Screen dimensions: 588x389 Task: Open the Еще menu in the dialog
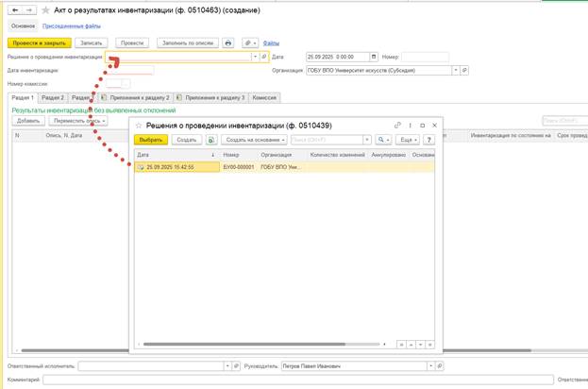[408, 140]
